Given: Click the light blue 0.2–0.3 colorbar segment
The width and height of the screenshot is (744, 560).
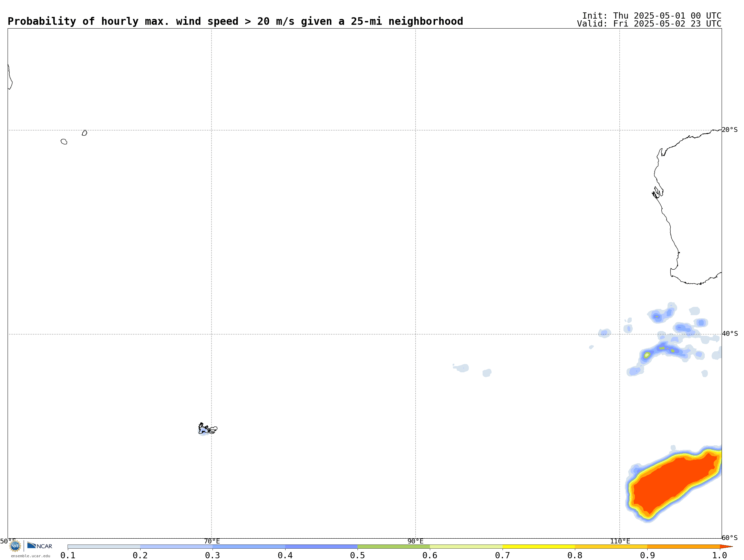Looking at the screenshot, I should pyautogui.click(x=176, y=547).
